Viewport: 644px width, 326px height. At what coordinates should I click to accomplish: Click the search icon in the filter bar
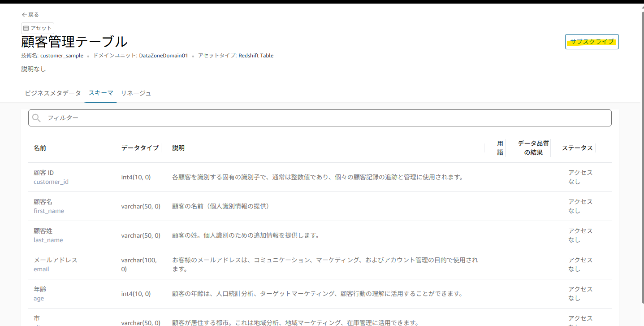click(x=36, y=118)
